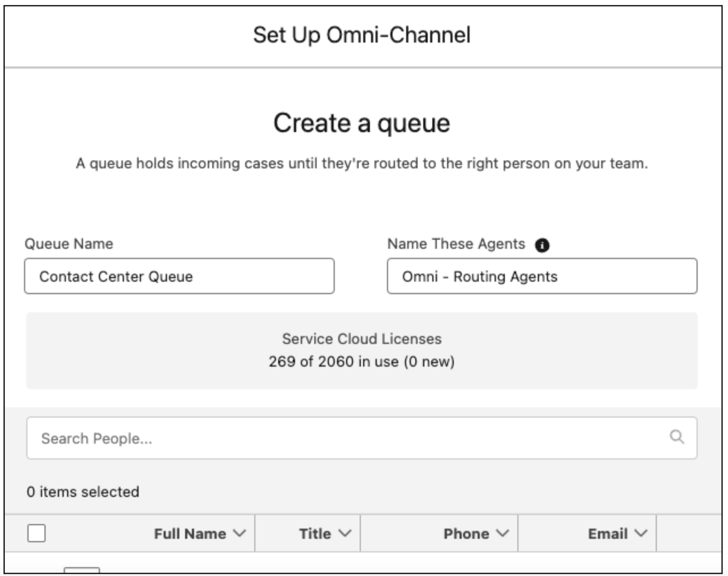Click the Service Cloud Licenses usage panel
The height and width of the screenshot is (576, 728).
[x=362, y=350]
